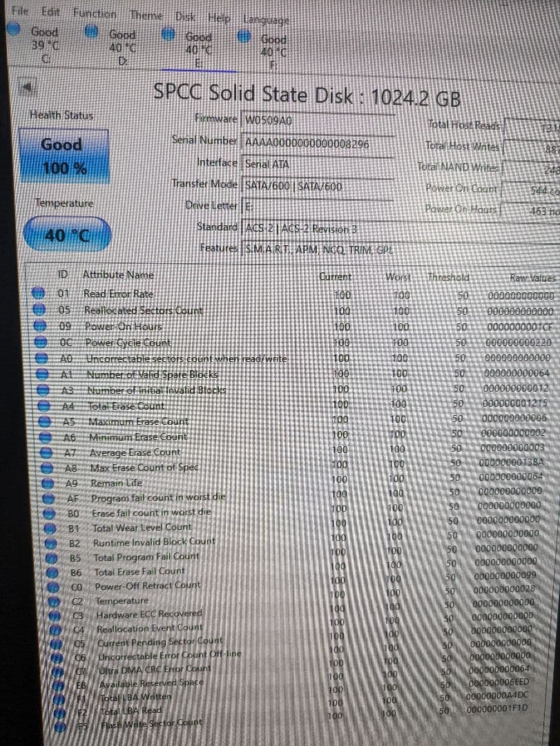Click the Total Host Writes value field
The image size is (560, 746).
(532, 149)
